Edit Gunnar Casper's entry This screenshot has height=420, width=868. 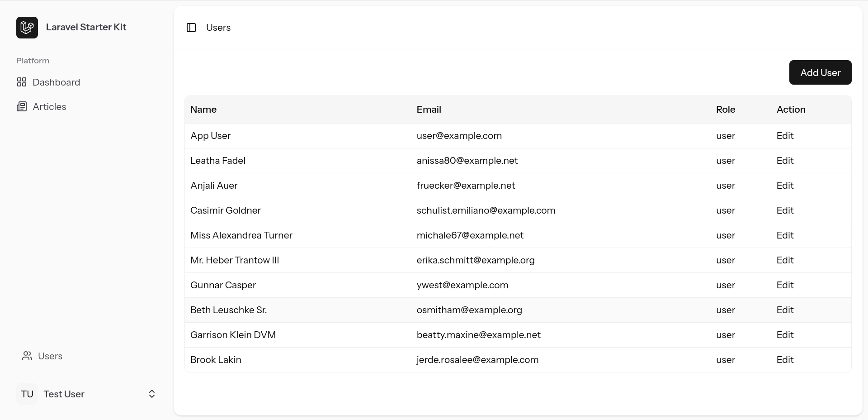(x=784, y=285)
